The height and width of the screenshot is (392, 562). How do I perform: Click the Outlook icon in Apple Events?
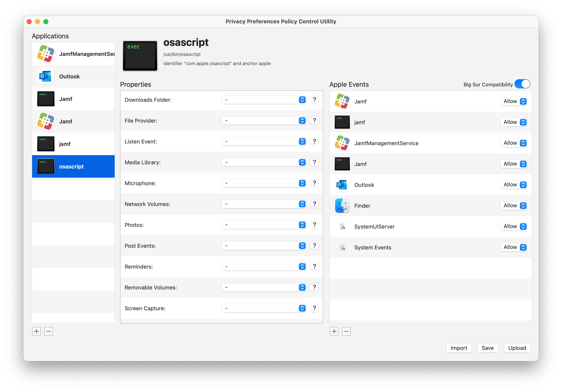pos(342,185)
